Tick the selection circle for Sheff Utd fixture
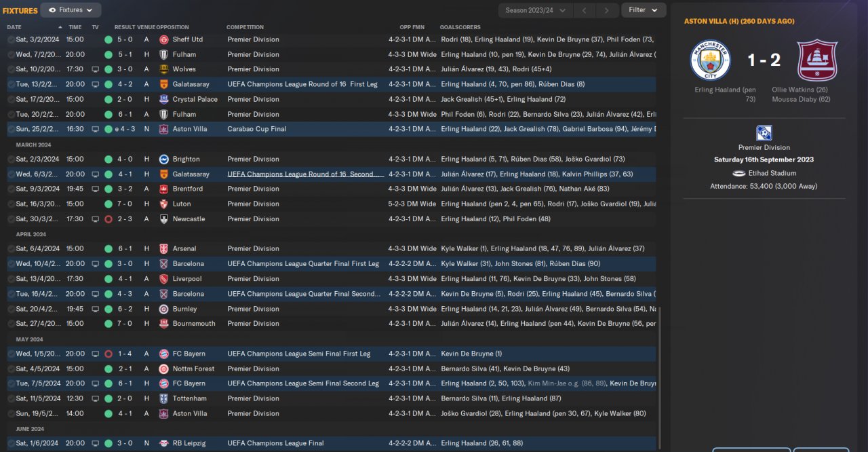Image resolution: width=868 pixels, height=452 pixels. pos(11,39)
